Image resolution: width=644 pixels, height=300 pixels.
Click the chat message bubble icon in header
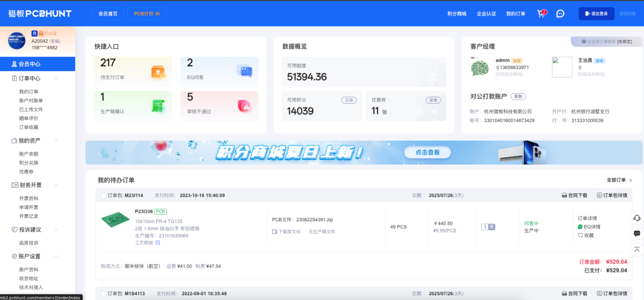click(560, 14)
